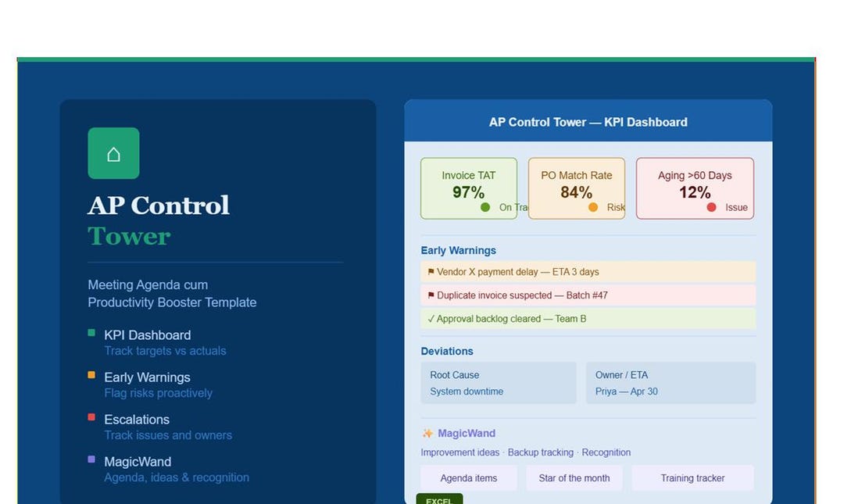The image size is (844, 504).
Task: Click the green square bullet beside KPI Dashboard
Action: [91, 333]
